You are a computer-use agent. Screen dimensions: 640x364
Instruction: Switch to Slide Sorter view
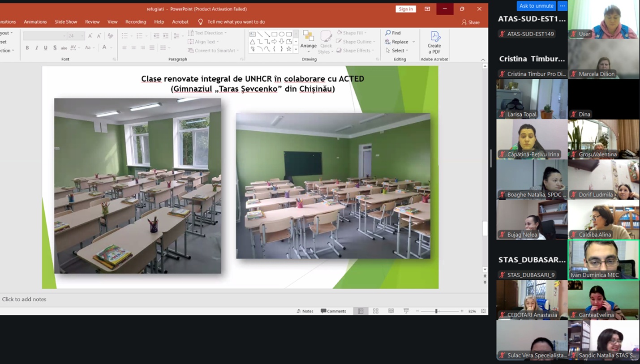click(x=376, y=311)
